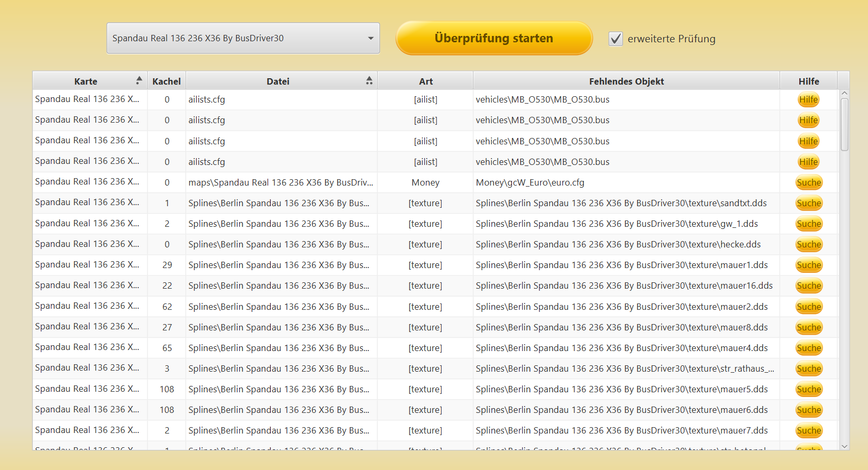Click the Art column header
The height and width of the screenshot is (470, 868).
pyautogui.click(x=425, y=81)
